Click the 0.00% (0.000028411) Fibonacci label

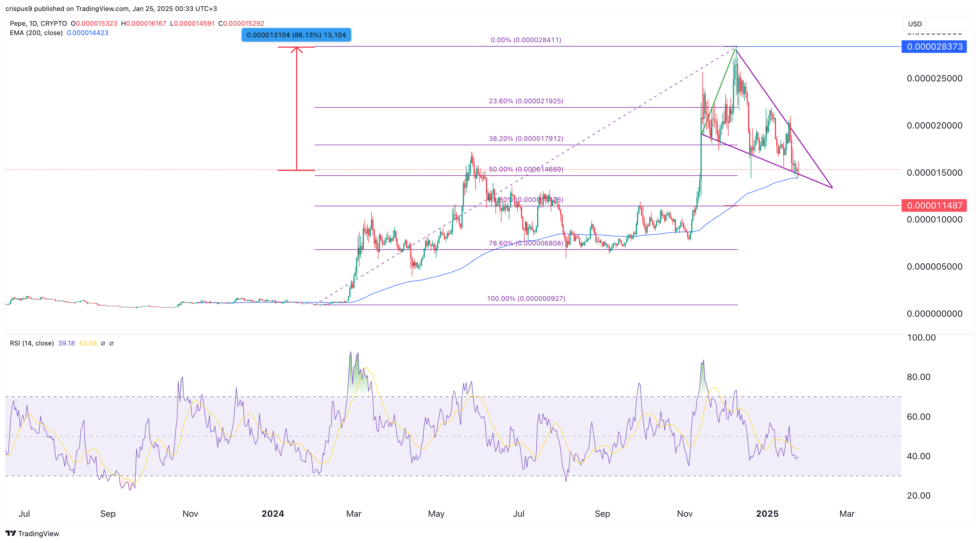point(526,40)
